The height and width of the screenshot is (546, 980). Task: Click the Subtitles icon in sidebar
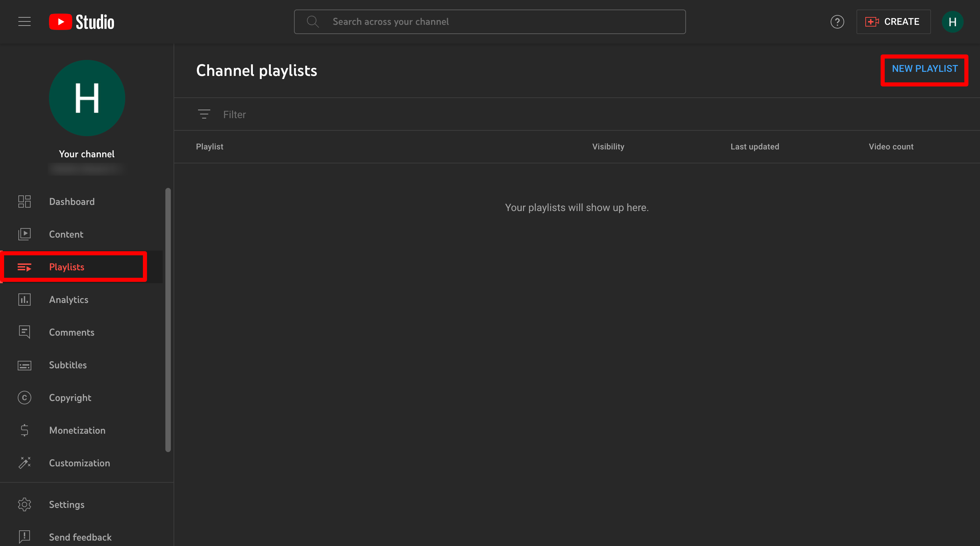tap(24, 365)
